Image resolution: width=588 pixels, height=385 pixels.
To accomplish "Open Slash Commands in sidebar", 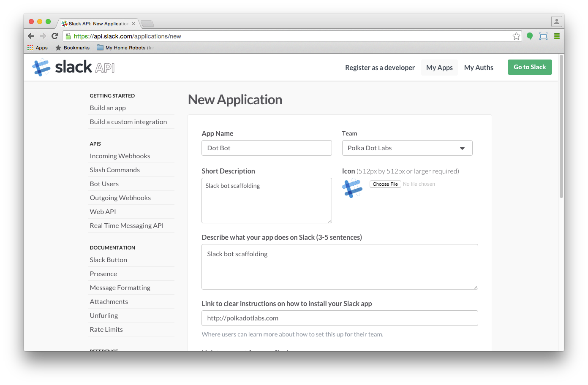I will (114, 170).
